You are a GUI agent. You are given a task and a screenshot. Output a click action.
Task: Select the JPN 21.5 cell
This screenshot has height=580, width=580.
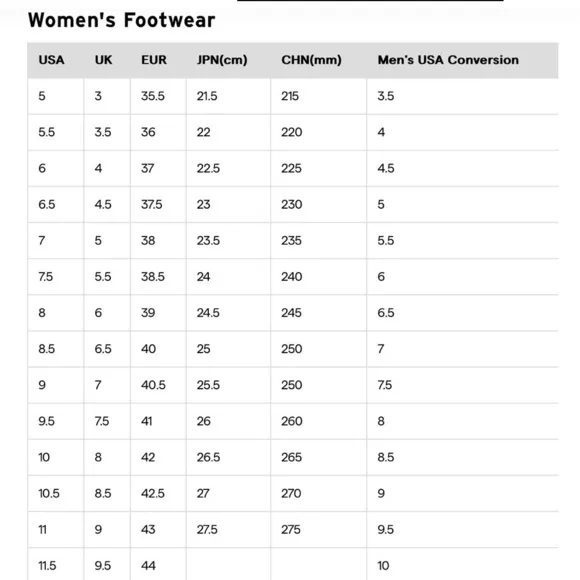point(228,96)
